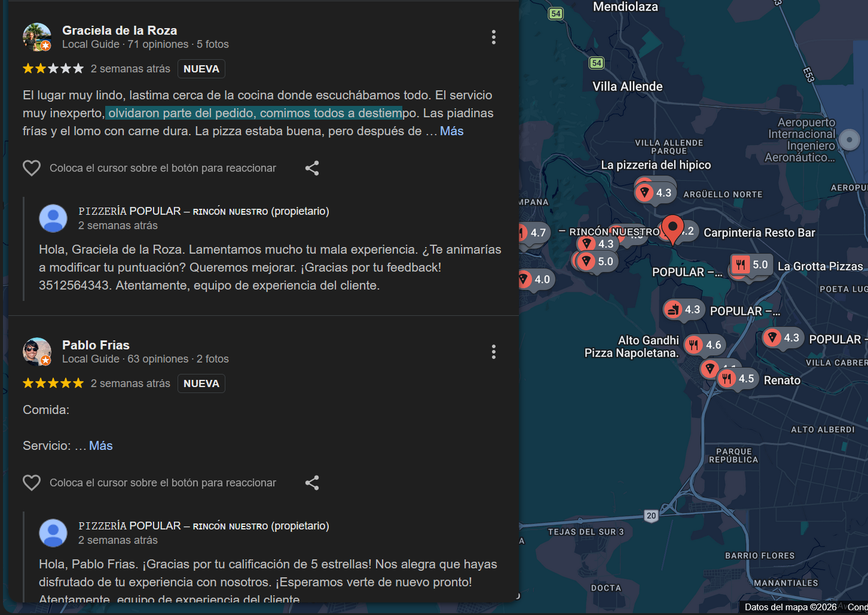Open the PIZZERÍA POPULAR owner profile link
Screen dimensions: 868x615
click(x=203, y=211)
